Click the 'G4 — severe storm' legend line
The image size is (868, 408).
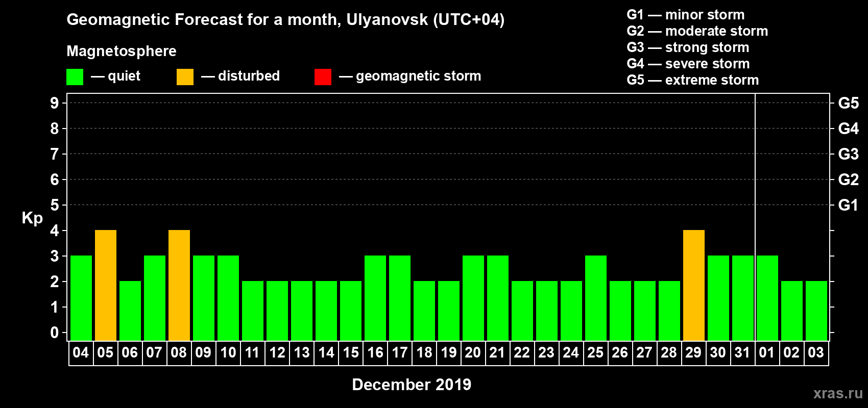(688, 64)
